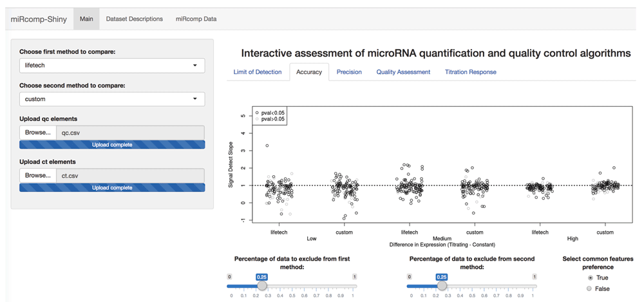Viewport: 644px width, 302px height.
Task: Open Dataset Descriptions in the navbar
Action: pos(135,19)
